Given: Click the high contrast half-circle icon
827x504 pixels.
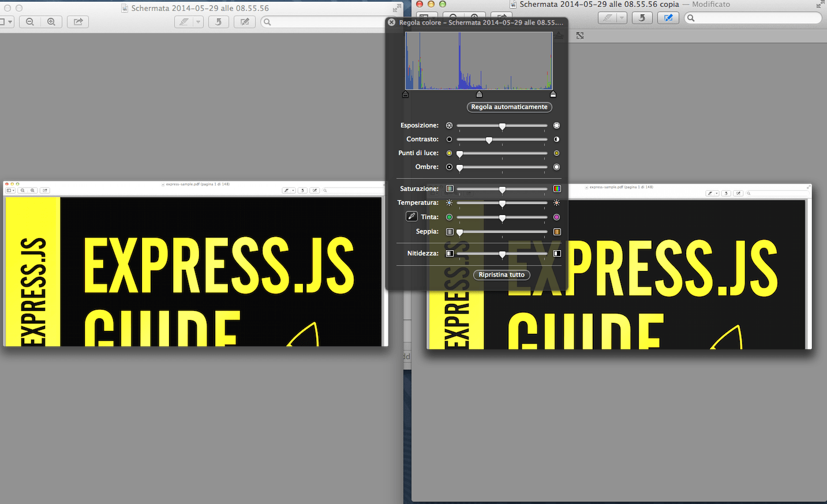Looking at the screenshot, I should 556,139.
